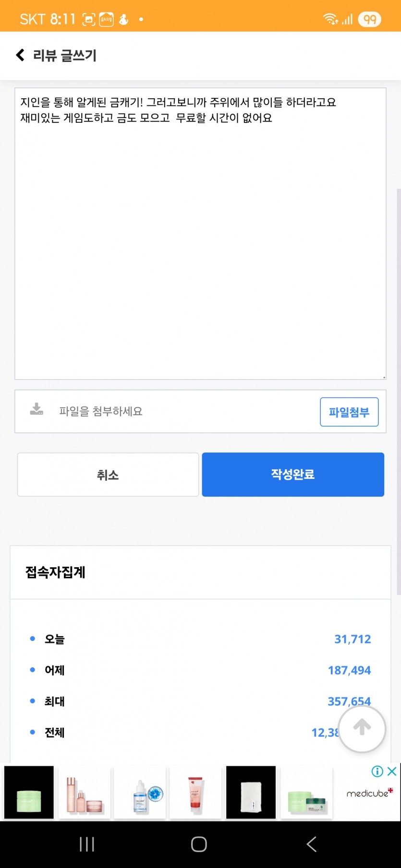Open Android recent apps button
The width and height of the screenshot is (401, 868).
(x=87, y=844)
